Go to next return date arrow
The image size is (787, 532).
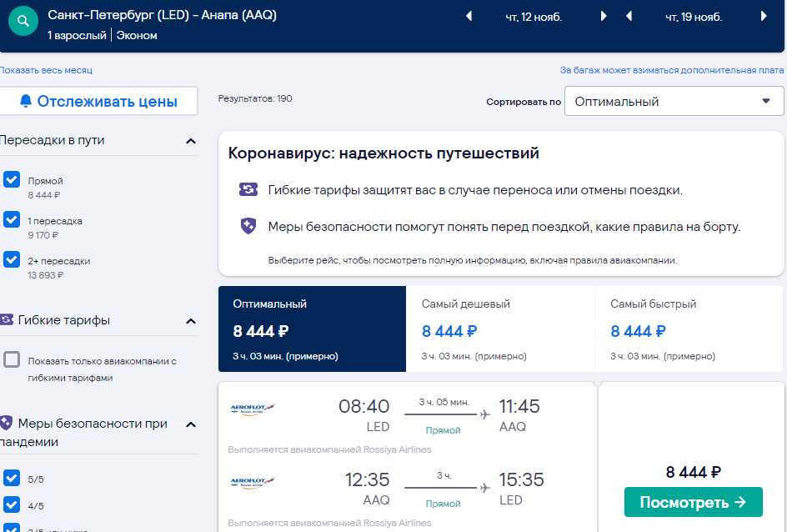[x=764, y=17]
